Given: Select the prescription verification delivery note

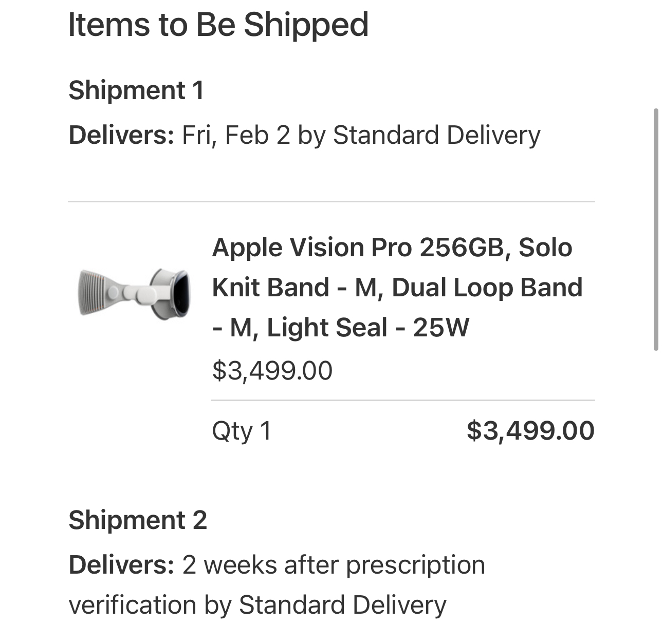Looking at the screenshot, I should (x=277, y=585).
